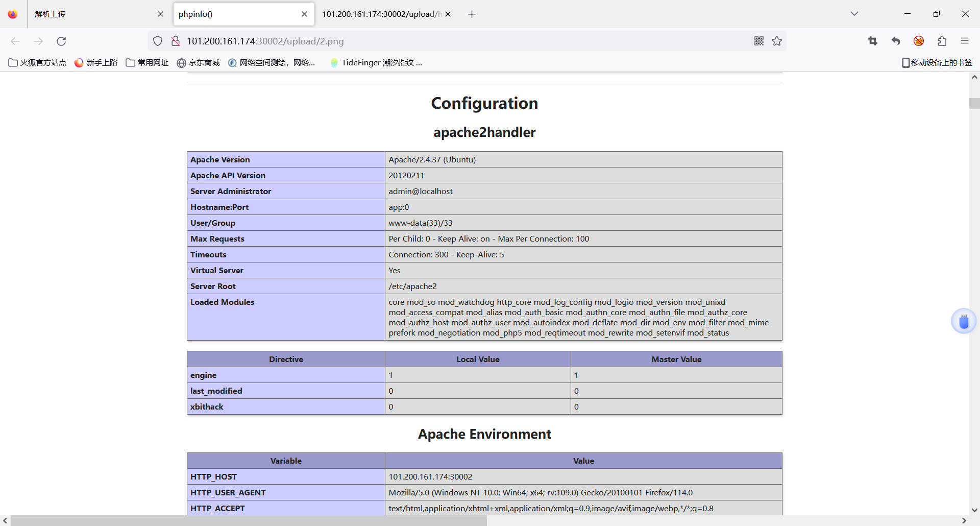Click the /etc/apache2 server root value
The width and height of the screenshot is (980, 526).
tap(412, 286)
